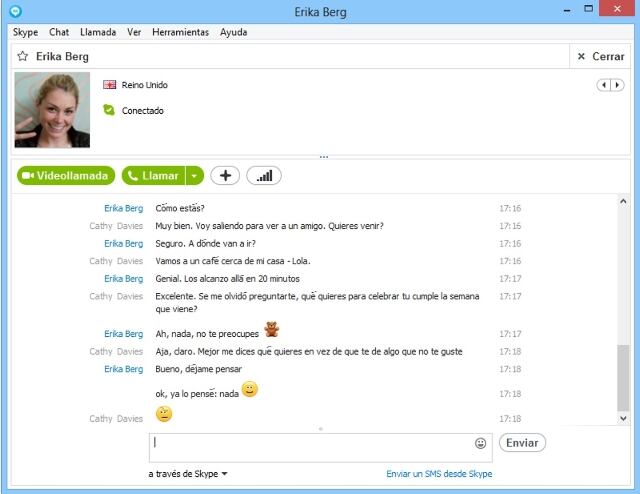This screenshot has width=640, height=494.
Task: Click the Skype logo in title bar
Action: tap(15, 11)
